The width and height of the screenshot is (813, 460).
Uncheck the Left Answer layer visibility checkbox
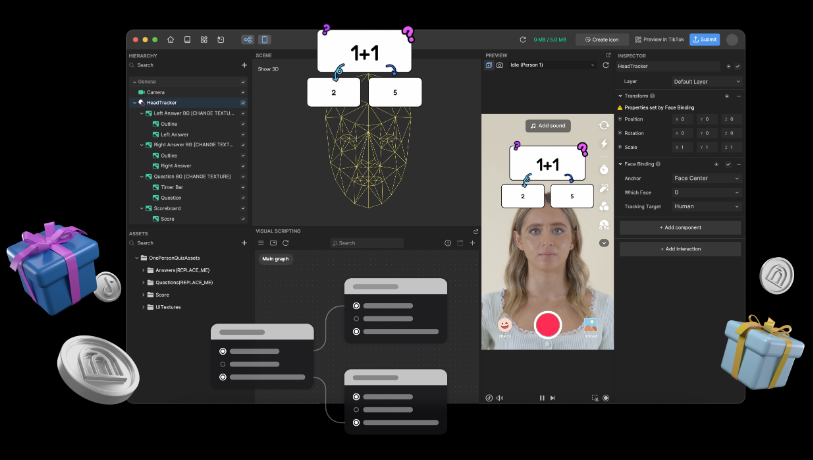pos(243,134)
